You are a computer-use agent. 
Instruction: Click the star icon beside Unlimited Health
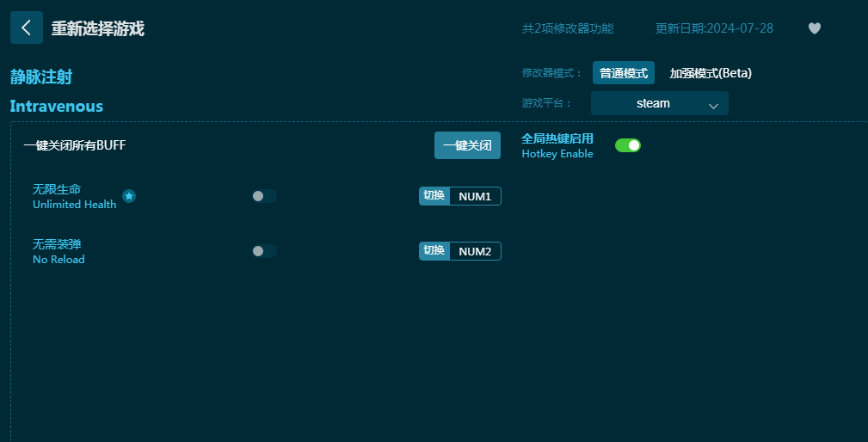click(x=129, y=196)
